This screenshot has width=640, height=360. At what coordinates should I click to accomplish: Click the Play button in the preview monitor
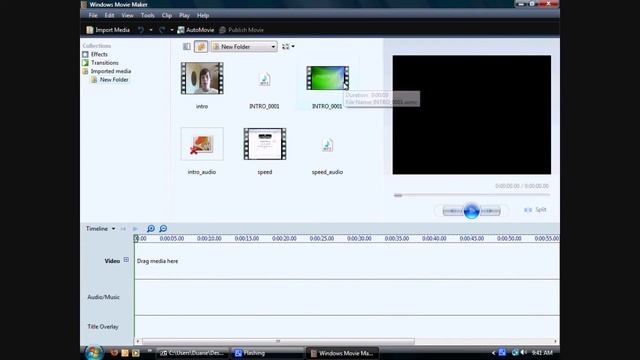pos(471,211)
